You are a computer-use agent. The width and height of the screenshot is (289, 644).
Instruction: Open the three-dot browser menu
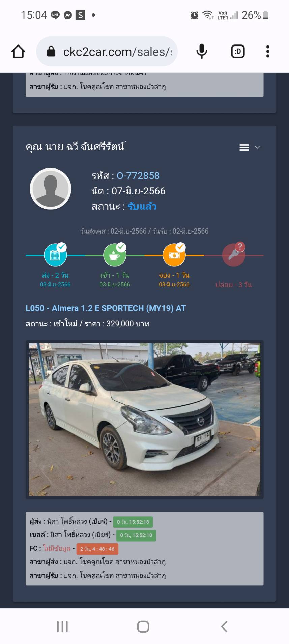268,52
